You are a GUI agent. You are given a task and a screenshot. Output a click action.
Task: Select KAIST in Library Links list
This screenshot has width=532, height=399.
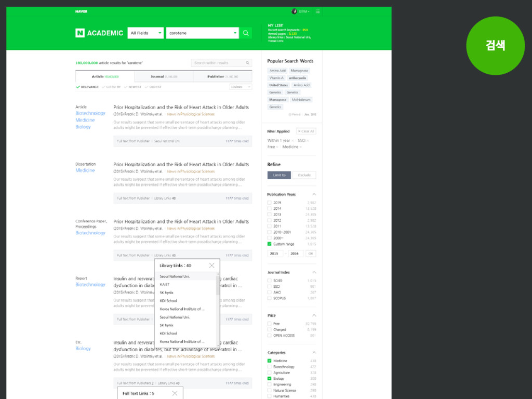165,284
